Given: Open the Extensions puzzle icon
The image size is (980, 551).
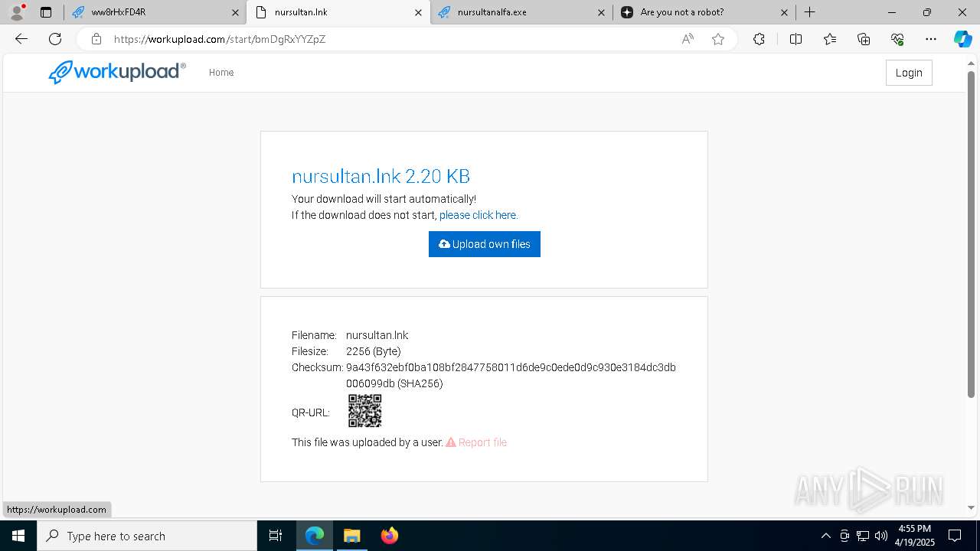Looking at the screenshot, I should 759,39.
